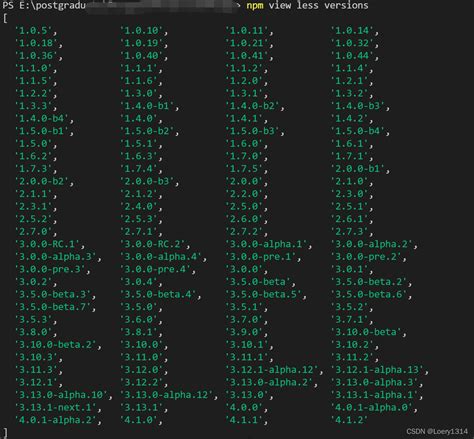
Task: Select version '3.12.1-alpha.12'
Action: [272, 370]
